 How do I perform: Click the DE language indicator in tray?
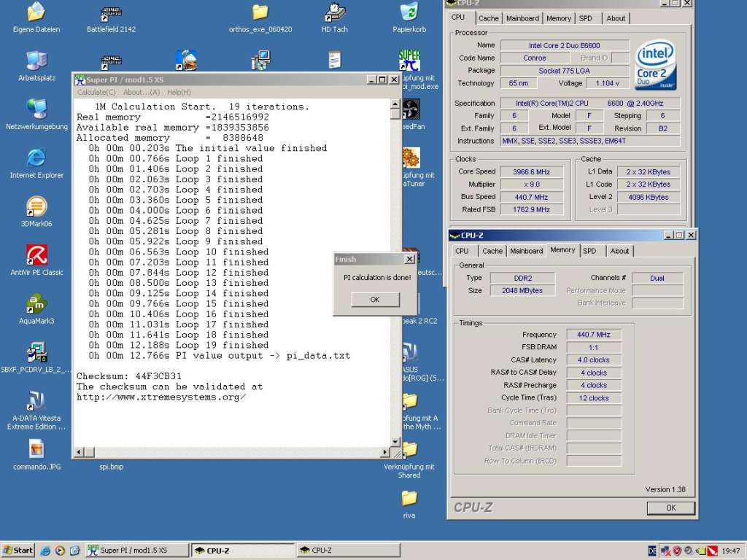coord(652,551)
